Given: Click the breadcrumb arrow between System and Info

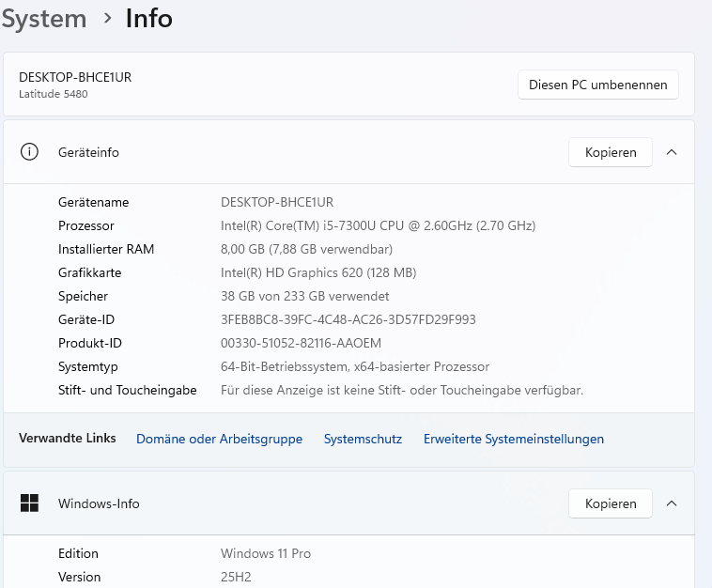Looking at the screenshot, I should tap(108, 19).
